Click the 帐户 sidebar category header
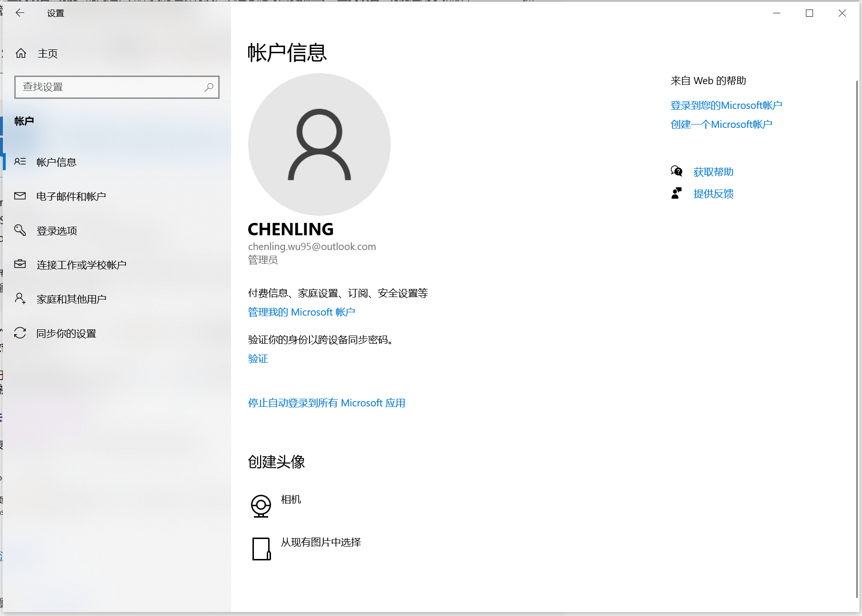Image resolution: width=862 pixels, height=616 pixels. click(24, 121)
